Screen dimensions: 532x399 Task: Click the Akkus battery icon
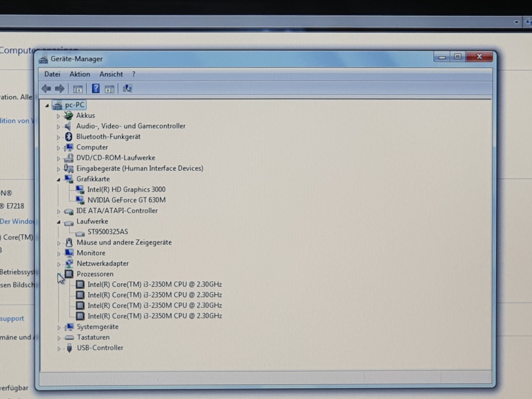coord(68,115)
